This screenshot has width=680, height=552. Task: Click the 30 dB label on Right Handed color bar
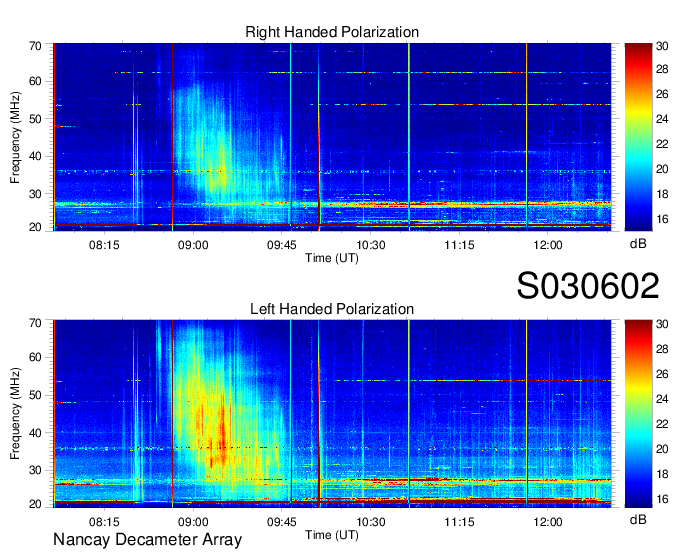point(662,46)
